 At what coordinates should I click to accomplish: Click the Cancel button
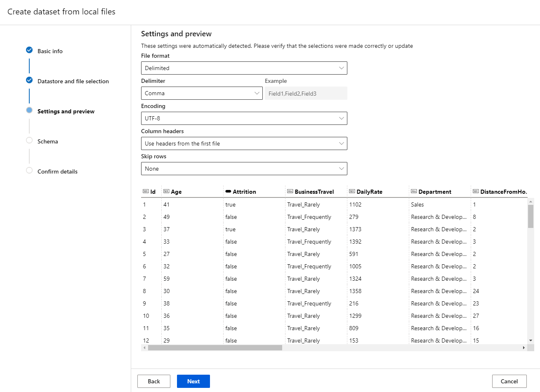[x=509, y=381]
